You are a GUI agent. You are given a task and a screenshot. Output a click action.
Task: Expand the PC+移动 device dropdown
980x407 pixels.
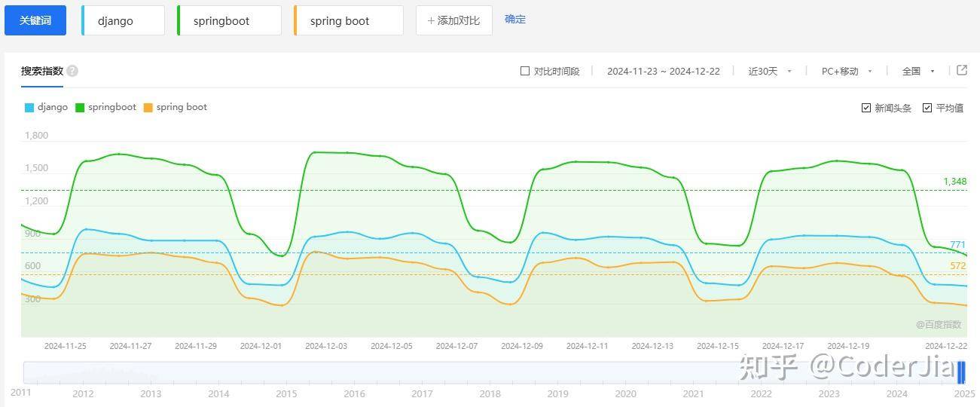coord(847,71)
